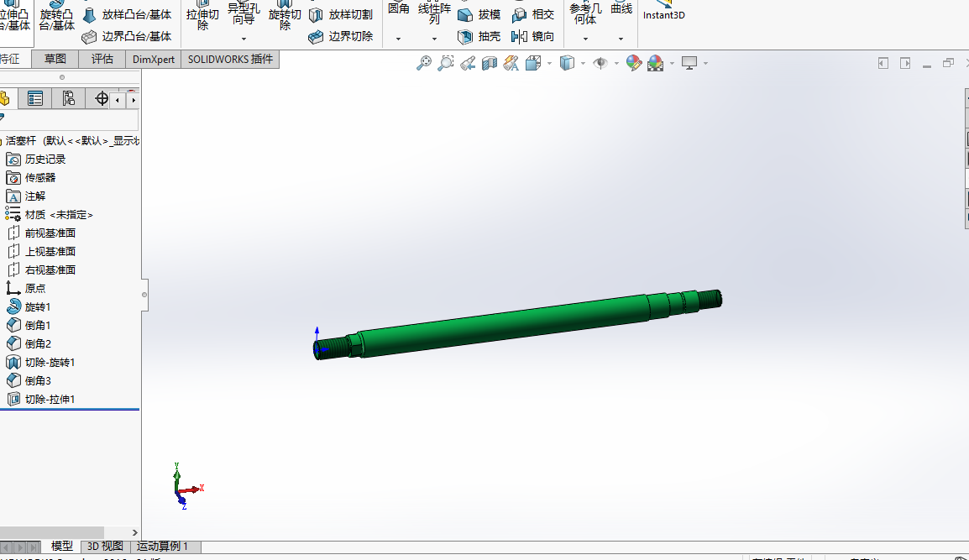The image size is (969, 560).
Task: Open the Hide/Show Items dropdown arrow
Action: pyautogui.click(x=616, y=63)
